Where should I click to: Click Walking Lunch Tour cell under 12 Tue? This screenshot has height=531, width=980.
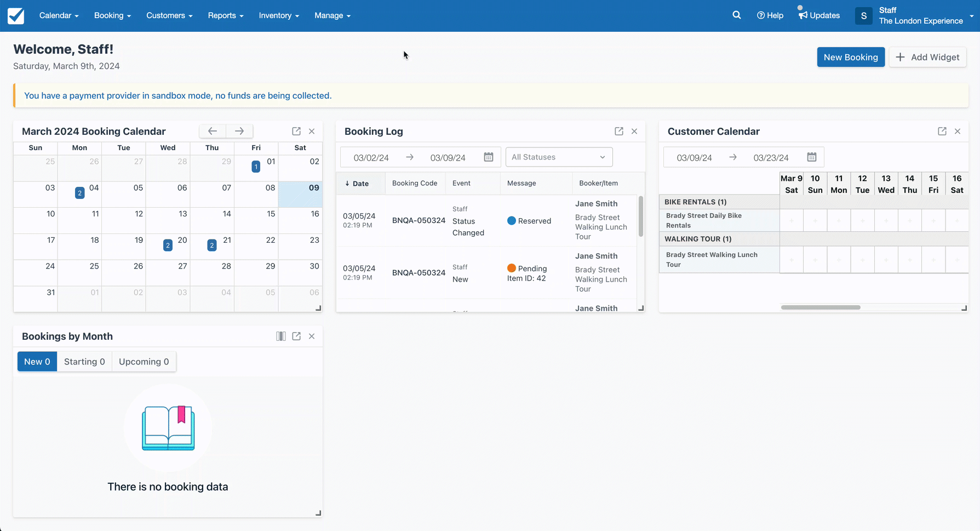(x=862, y=260)
